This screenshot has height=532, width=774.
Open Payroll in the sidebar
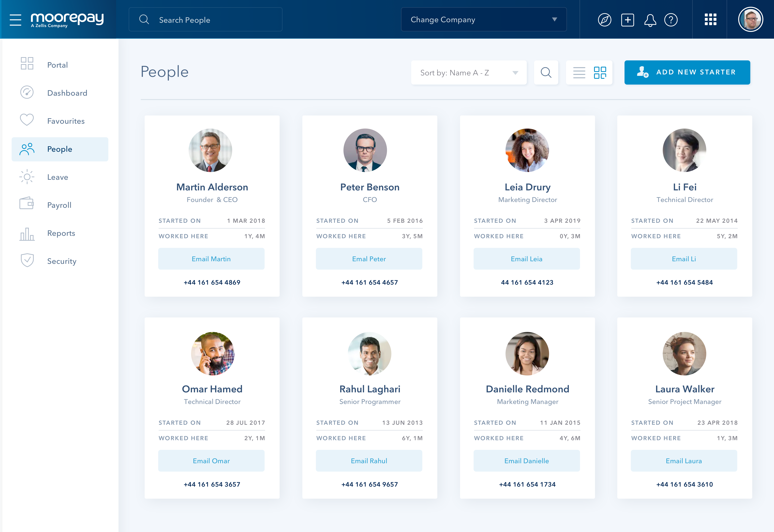59,205
